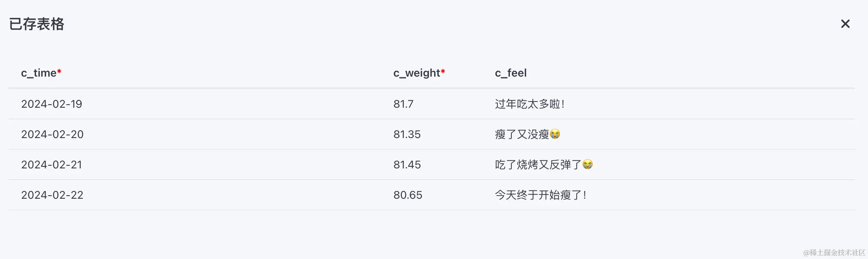Click the c_feel column header
Viewport: 868px width, 259px height.
pos(511,73)
